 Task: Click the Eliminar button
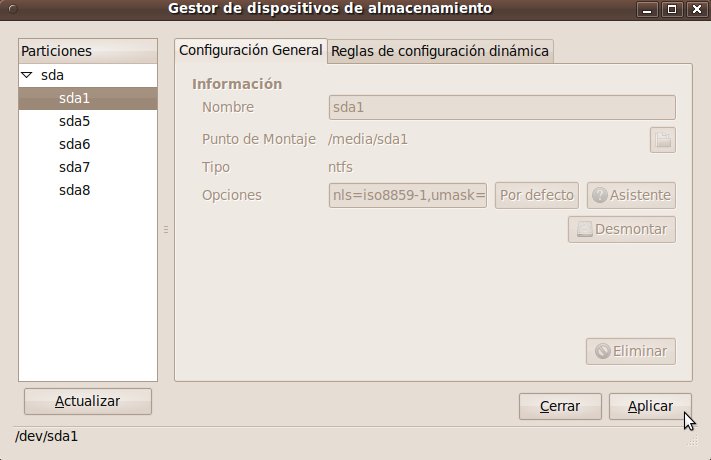631,351
